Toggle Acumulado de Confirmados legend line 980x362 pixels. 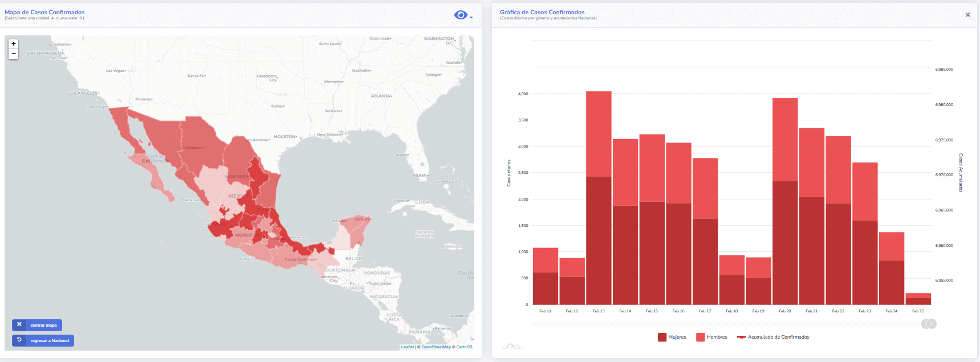pos(773,337)
